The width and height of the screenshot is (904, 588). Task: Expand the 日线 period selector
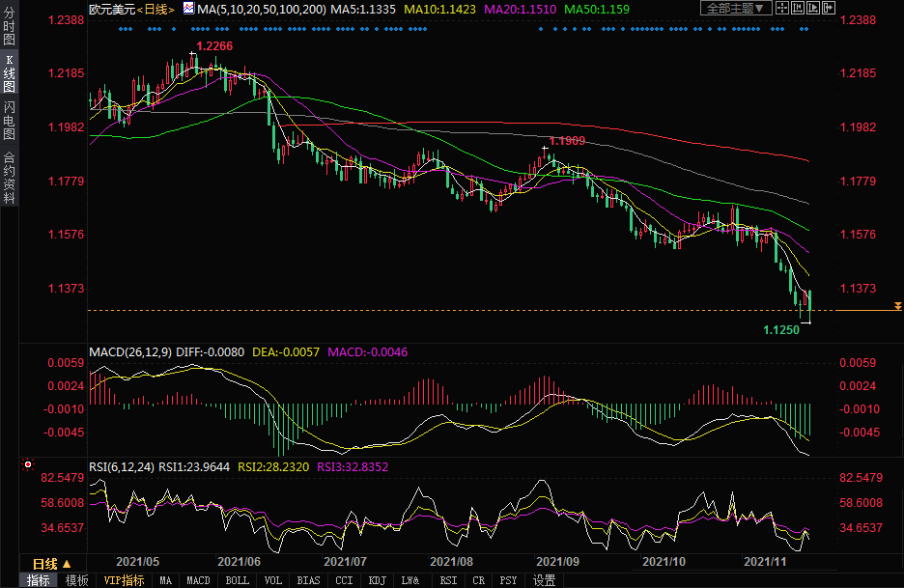click(44, 564)
